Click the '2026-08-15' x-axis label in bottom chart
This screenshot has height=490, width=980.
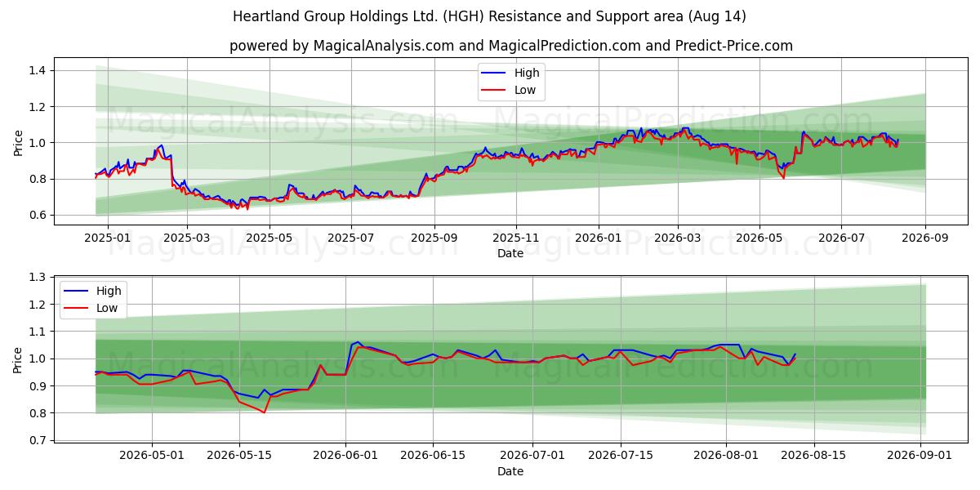tap(813, 455)
